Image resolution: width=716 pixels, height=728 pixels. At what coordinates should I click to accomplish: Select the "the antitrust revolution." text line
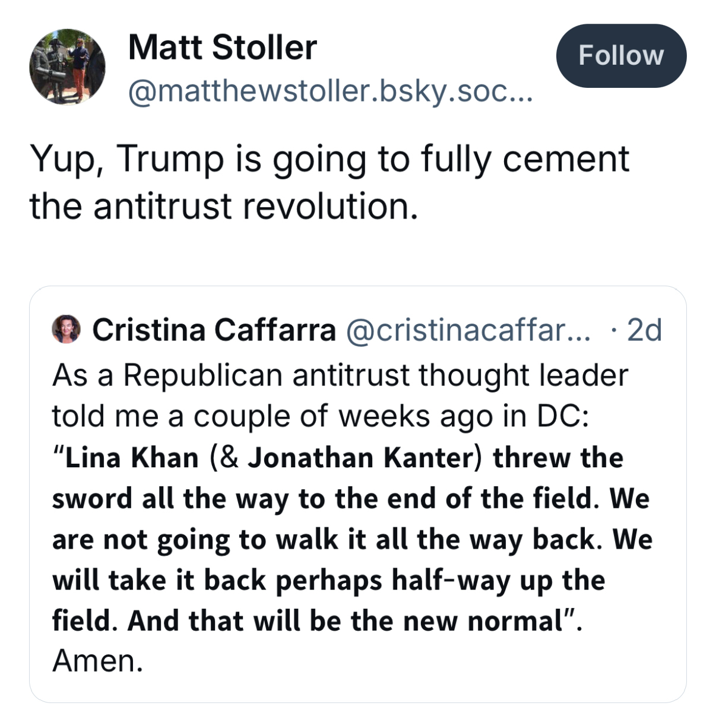(224, 207)
